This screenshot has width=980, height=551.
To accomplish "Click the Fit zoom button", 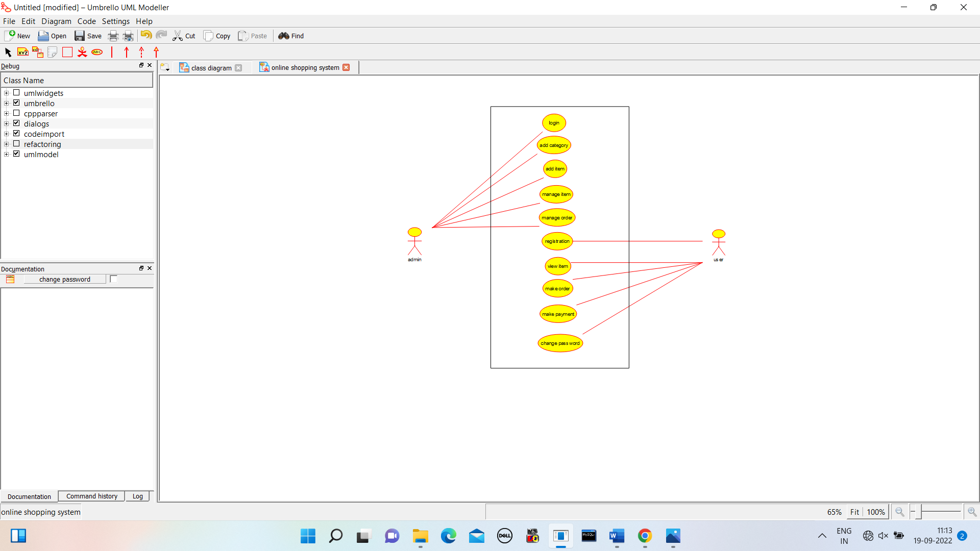I will (x=854, y=512).
